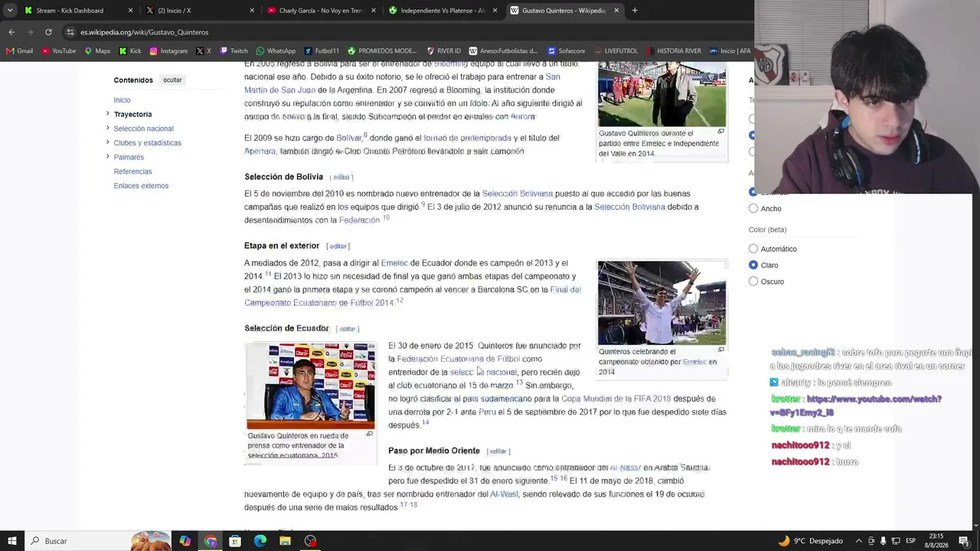Open the Futbol11 bookmark
Screen dimensions: 980x551
click(322, 51)
